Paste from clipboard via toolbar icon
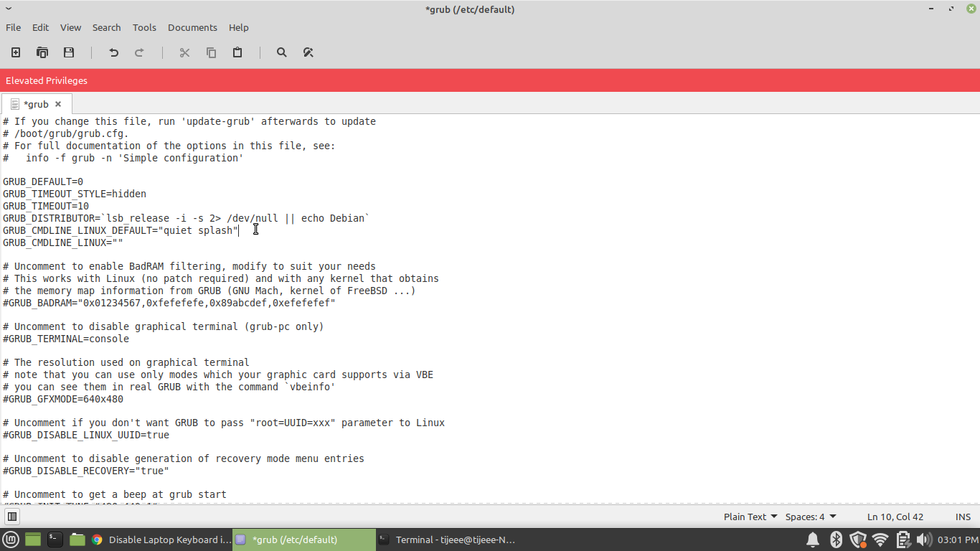The height and width of the screenshot is (551, 980). pos(237,52)
